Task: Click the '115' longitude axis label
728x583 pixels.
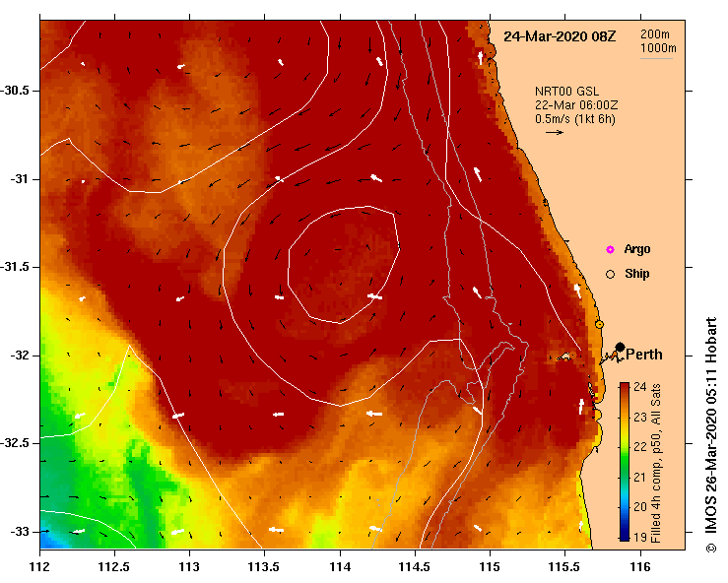Action: click(x=490, y=567)
